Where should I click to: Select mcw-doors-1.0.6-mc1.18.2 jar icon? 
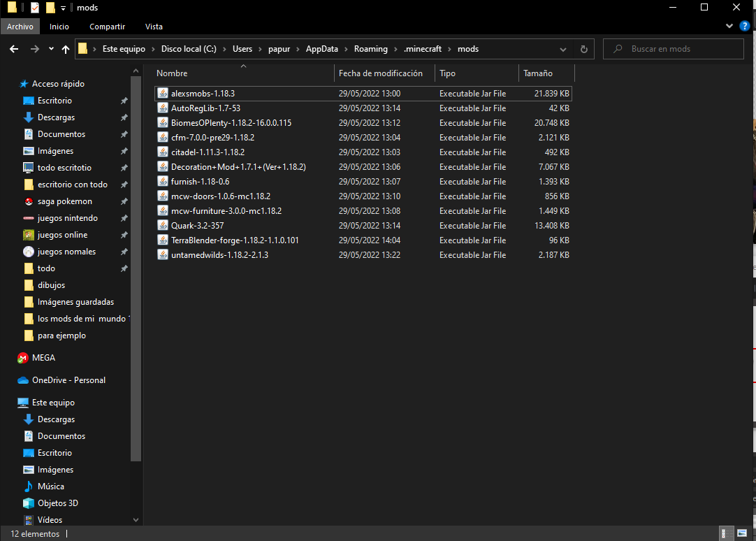[x=163, y=196]
